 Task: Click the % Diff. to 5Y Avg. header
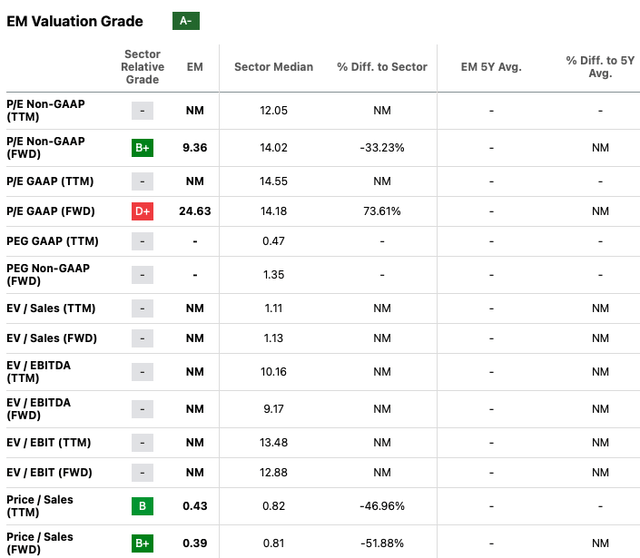pyautogui.click(x=600, y=67)
